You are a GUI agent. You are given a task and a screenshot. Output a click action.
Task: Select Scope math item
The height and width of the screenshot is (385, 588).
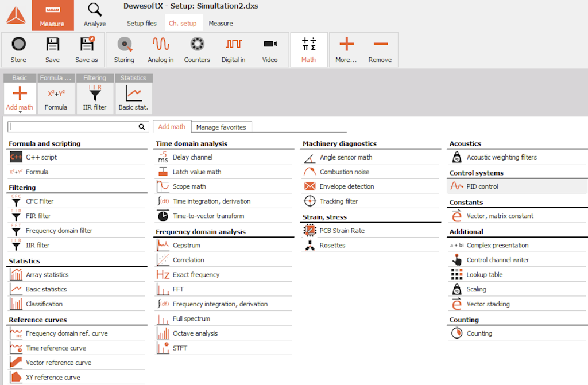tap(223, 186)
